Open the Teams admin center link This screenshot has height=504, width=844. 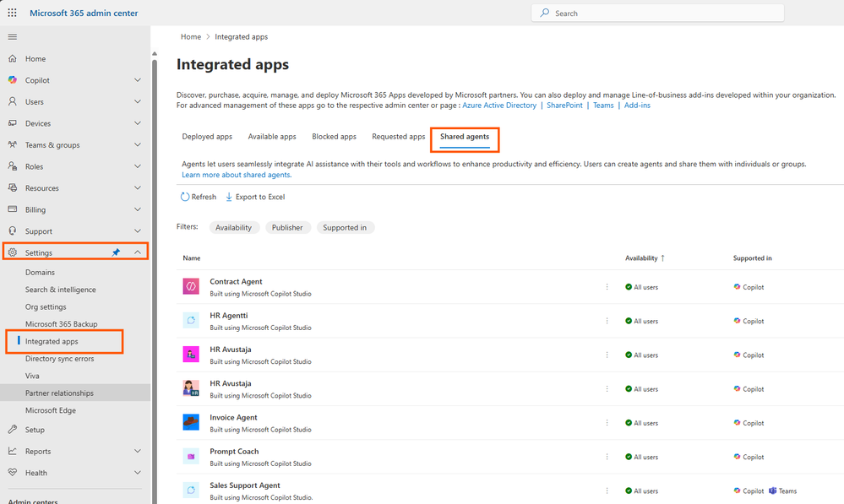coord(603,106)
